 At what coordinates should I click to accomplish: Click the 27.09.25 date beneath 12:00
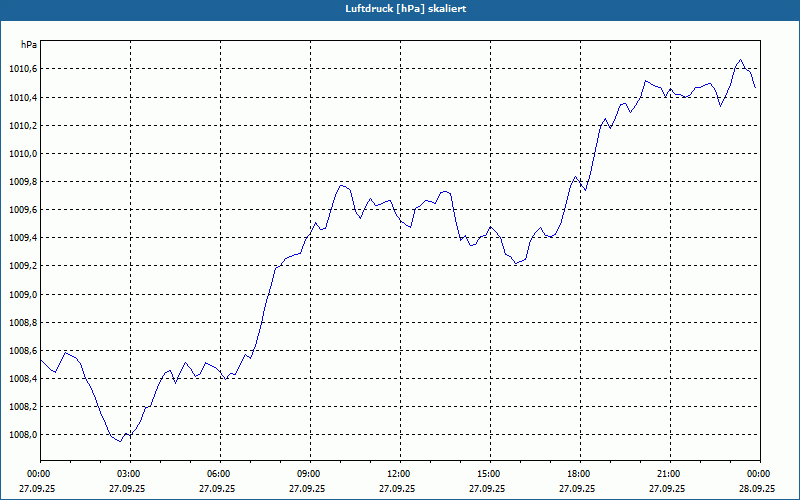point(397,488)
